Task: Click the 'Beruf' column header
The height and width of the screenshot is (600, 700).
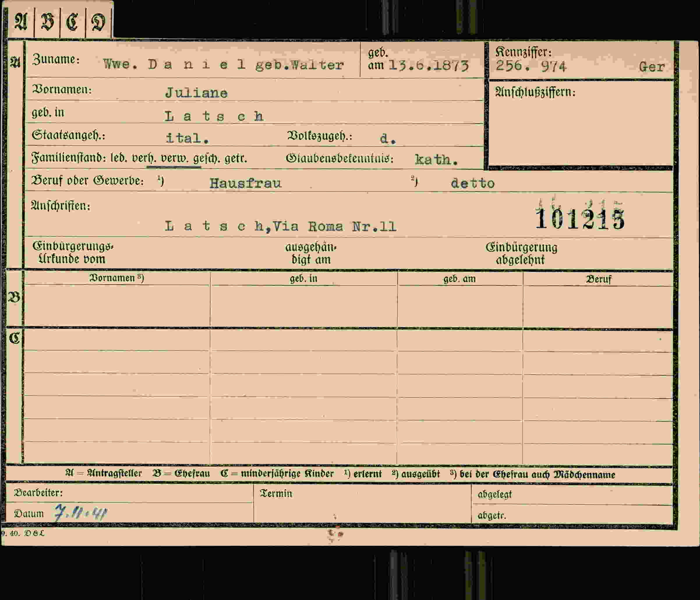Action: (598, 279)
